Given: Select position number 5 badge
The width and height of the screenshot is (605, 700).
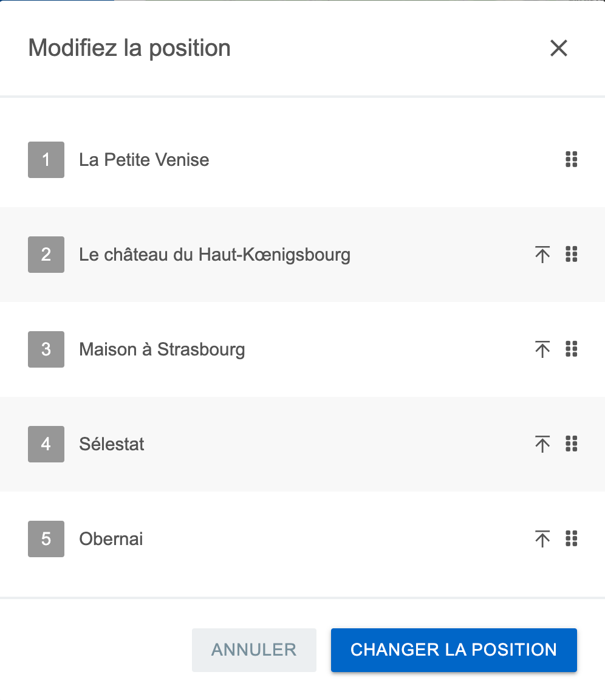Looking at the screenshot, I should point(46,539).
